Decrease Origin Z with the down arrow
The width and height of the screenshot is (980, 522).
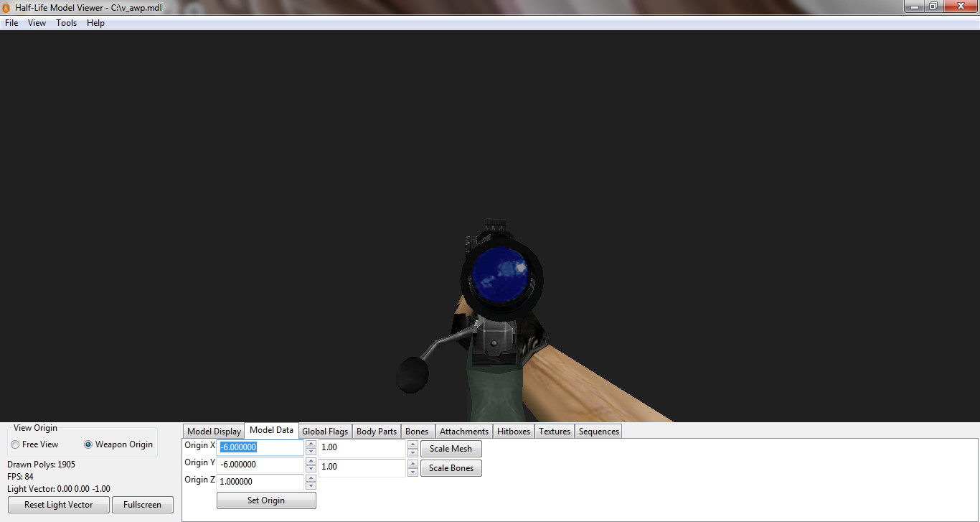tap(311, 486)
